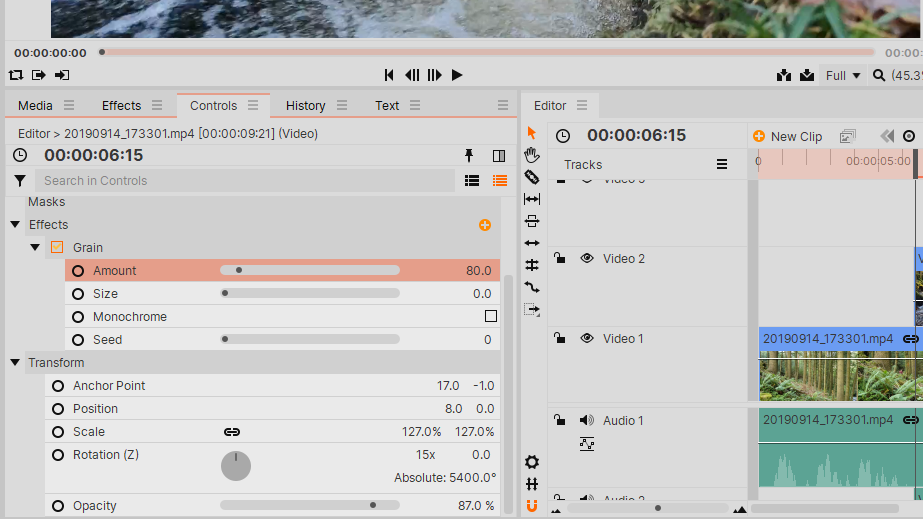
Task: Enable the Monochrome checkbox
Action: 491,317
